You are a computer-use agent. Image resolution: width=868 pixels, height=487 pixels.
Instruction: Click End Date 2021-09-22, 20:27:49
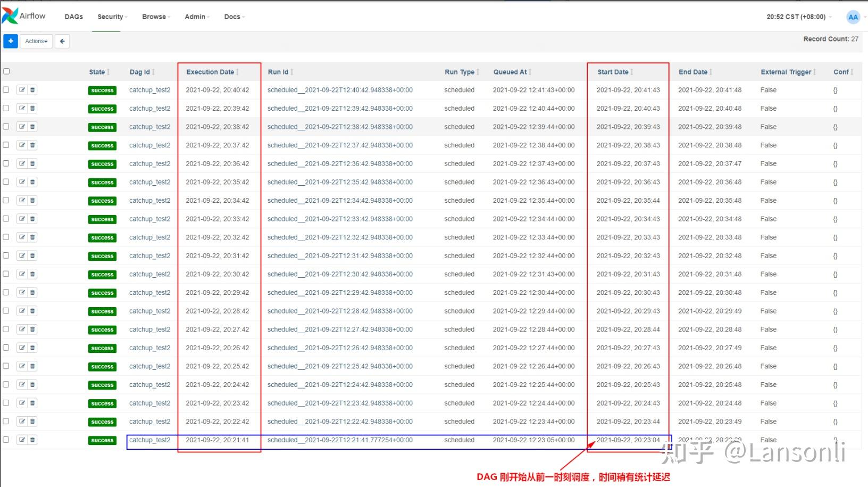[x=710, y=348]
